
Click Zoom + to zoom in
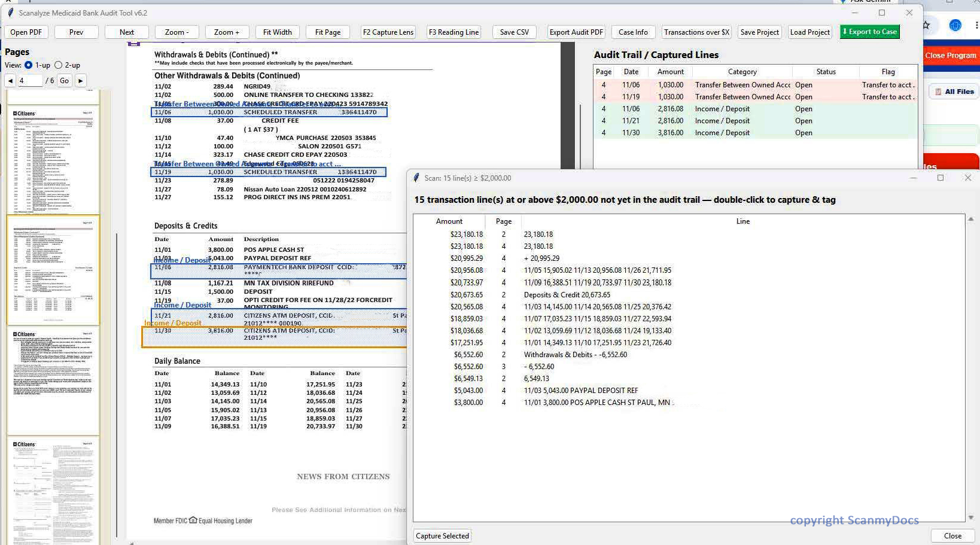tap(227, 32)
